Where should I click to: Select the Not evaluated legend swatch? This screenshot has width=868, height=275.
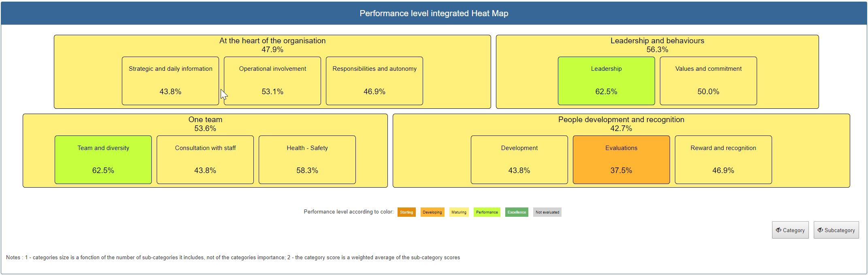547,212
